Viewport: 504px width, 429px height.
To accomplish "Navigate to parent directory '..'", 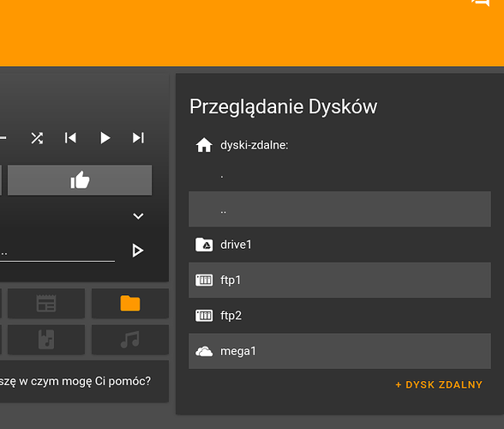I will click(x=339, y=209).
